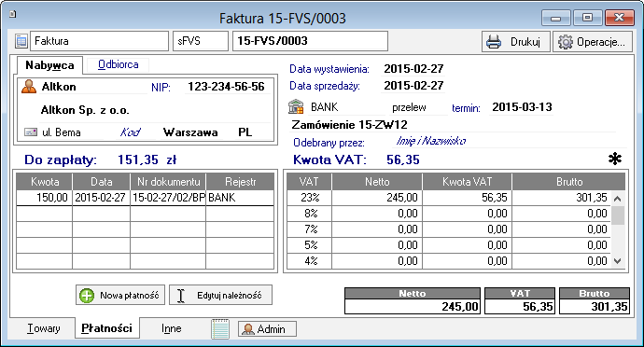Click the Kod postal code placeholder
Screen dimensions: 644x347
click(130, 132)
